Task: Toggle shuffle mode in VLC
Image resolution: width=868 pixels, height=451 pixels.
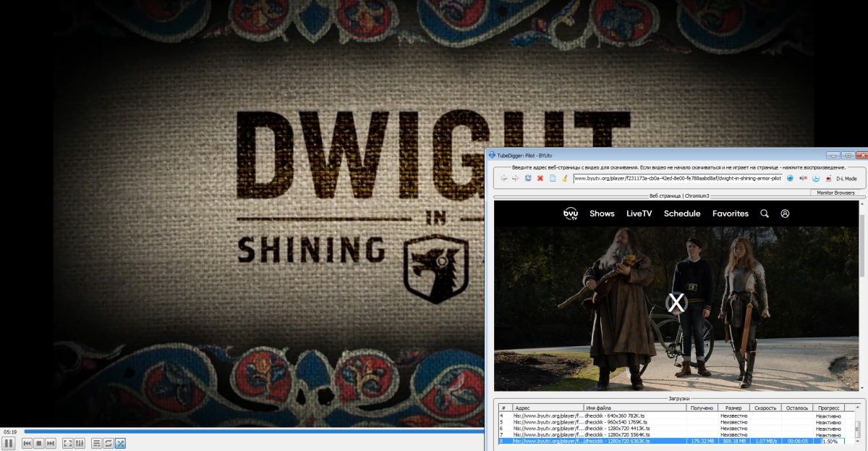Action: [x=120, y=443]
